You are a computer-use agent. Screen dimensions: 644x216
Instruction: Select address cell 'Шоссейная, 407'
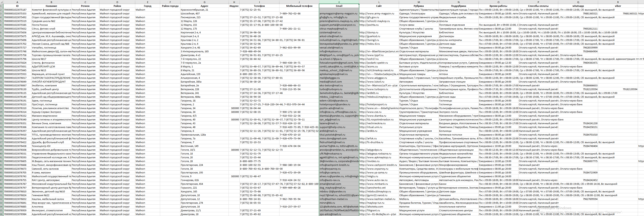click(204, 13)
